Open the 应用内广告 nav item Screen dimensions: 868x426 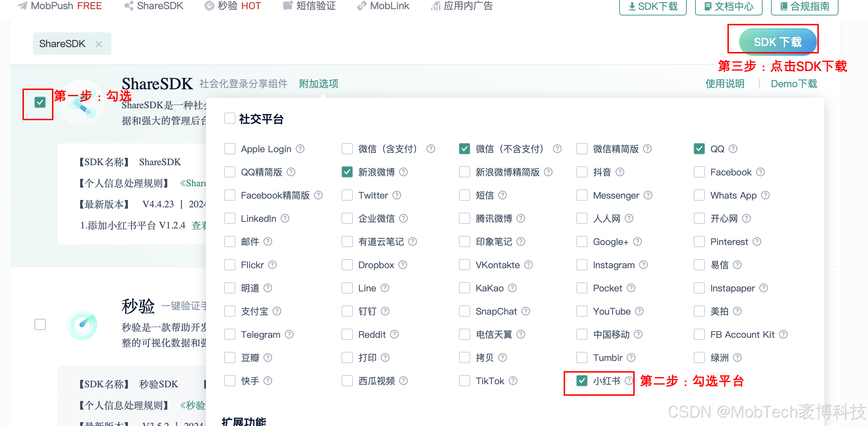[x=462, y=6]
